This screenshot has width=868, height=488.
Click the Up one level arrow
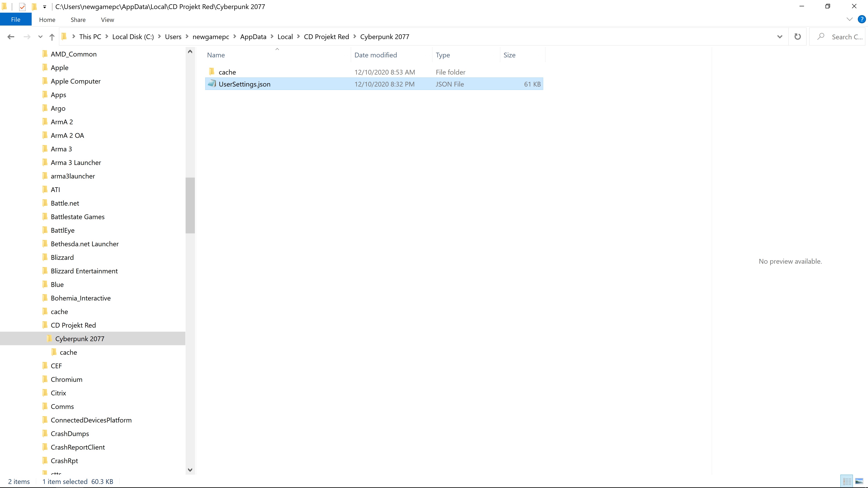pyautogui.click(x=52, y=37)
